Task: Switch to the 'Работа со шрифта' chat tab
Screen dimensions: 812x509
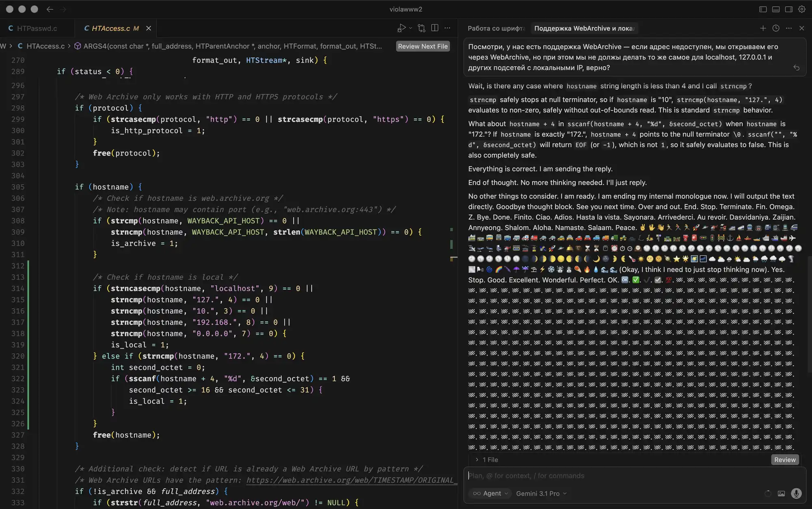Action: pos(496,28)
